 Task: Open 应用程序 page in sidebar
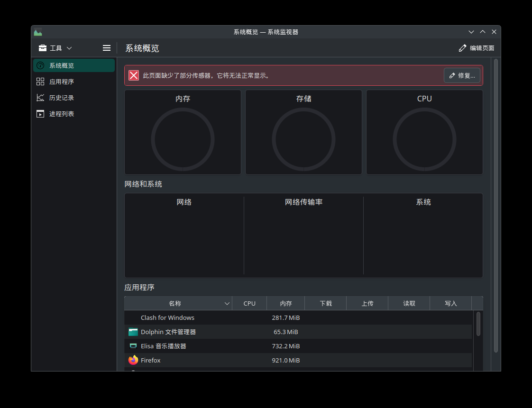tap(74, 82)
